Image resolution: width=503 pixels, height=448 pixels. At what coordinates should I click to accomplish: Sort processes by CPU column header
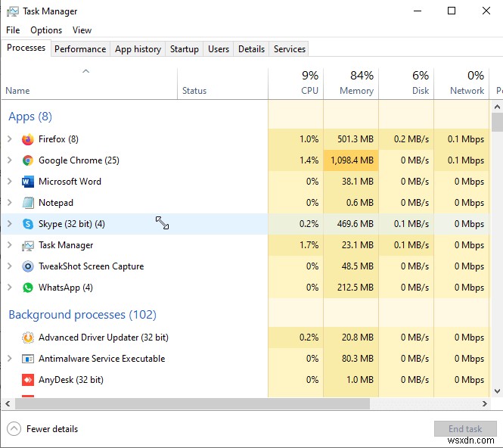click(x=309, y=83)
